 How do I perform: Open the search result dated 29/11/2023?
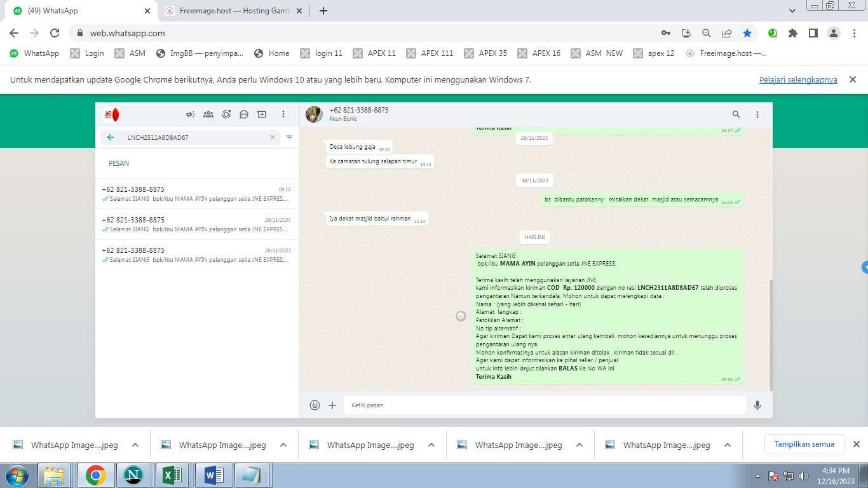[x=197, y=224]
